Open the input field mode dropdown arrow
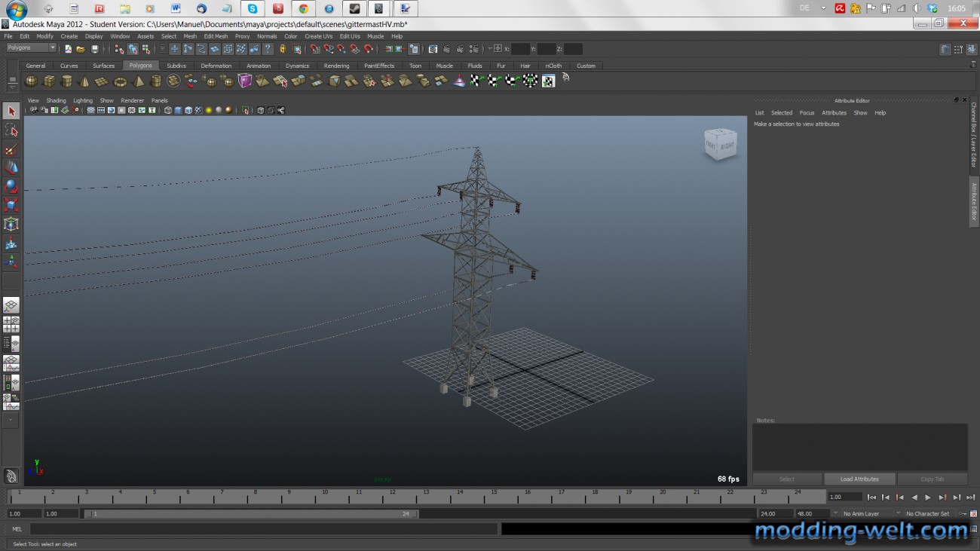Image resolution: width=980 pixels, height=551 pixels. (490, 49)
